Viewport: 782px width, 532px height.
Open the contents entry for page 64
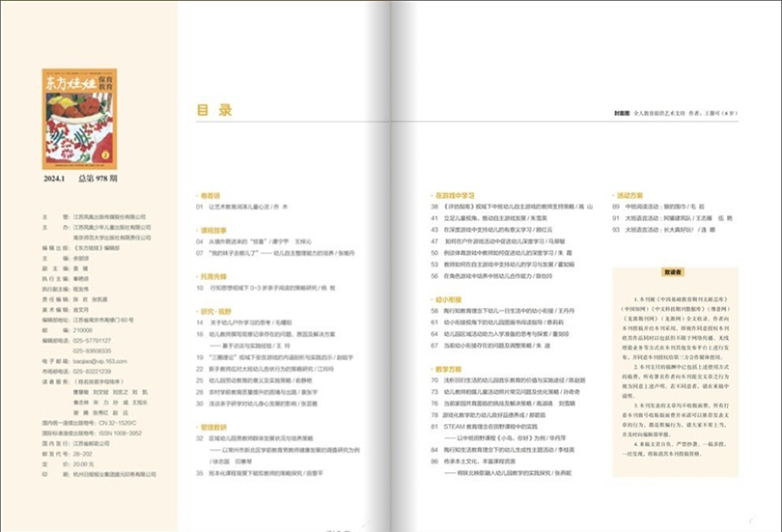(x=500, y=334)
